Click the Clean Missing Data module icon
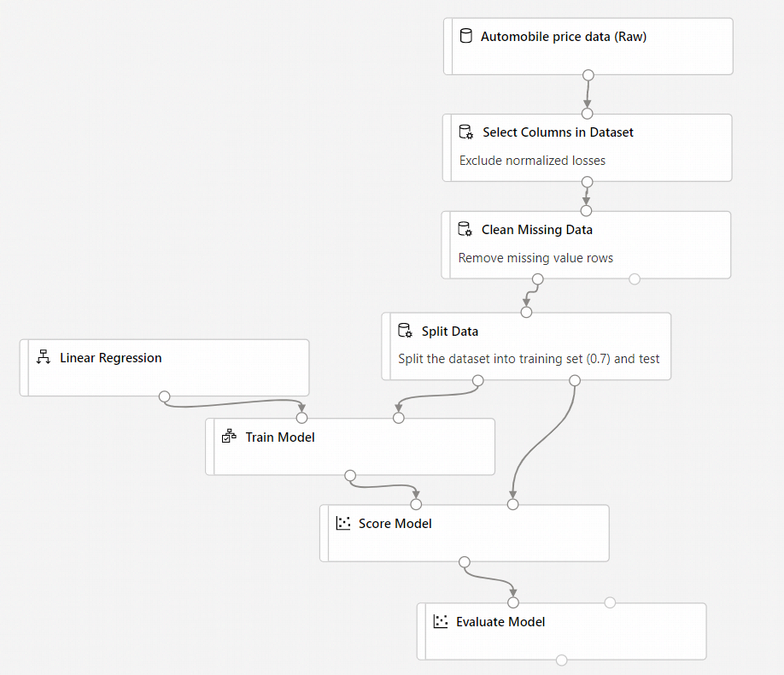 click(x=465, y=230)
